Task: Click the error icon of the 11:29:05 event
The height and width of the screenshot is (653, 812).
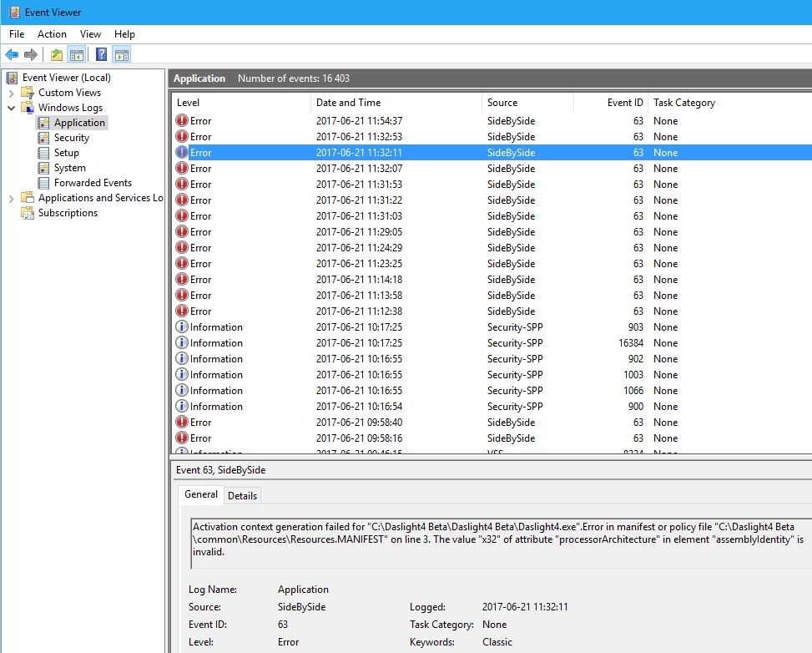Action: pos(182,231)
